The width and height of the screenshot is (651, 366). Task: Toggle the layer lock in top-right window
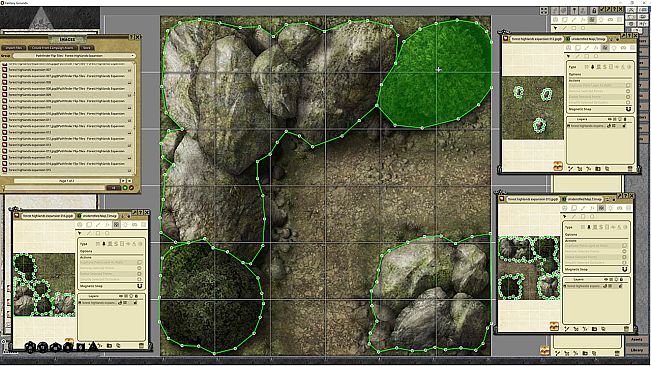click(x=624, y=126)
